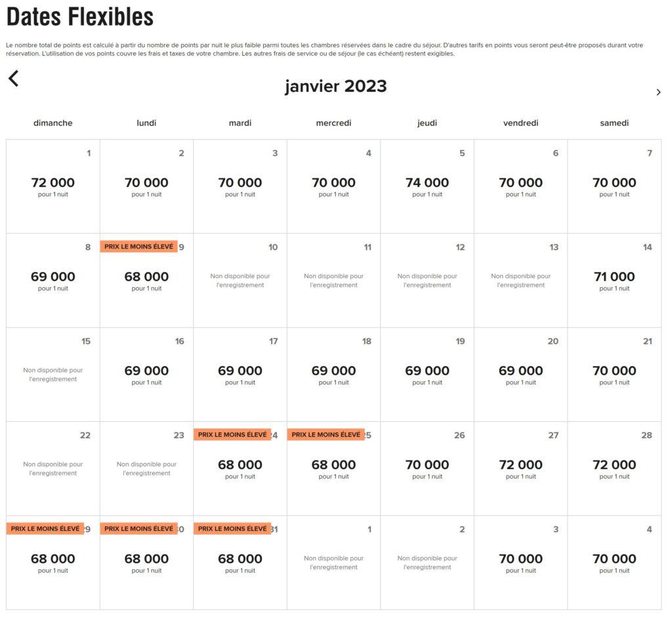Go to next month with right arrow
This screenshot has width=672, height=618.
tap(658, 93)
